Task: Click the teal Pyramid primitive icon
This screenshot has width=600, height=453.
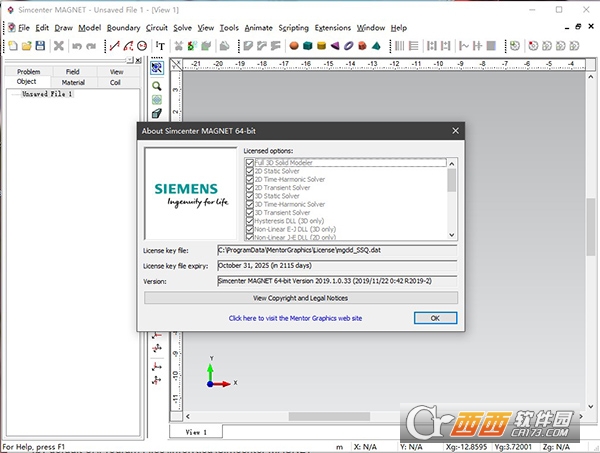Action: point(376,46)
